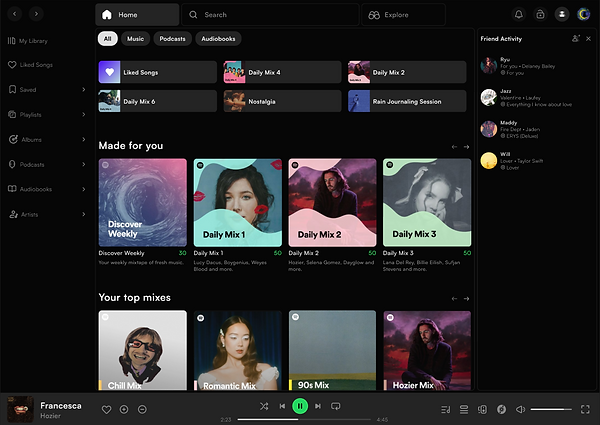Pause playback with green button
The image size is (600, 425).
300,406
